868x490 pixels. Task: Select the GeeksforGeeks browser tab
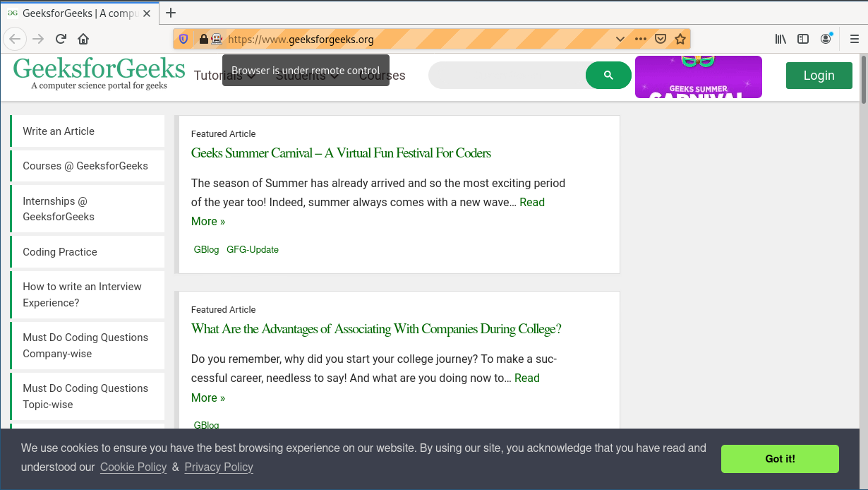pyautogui.click(x=78, y=13)
